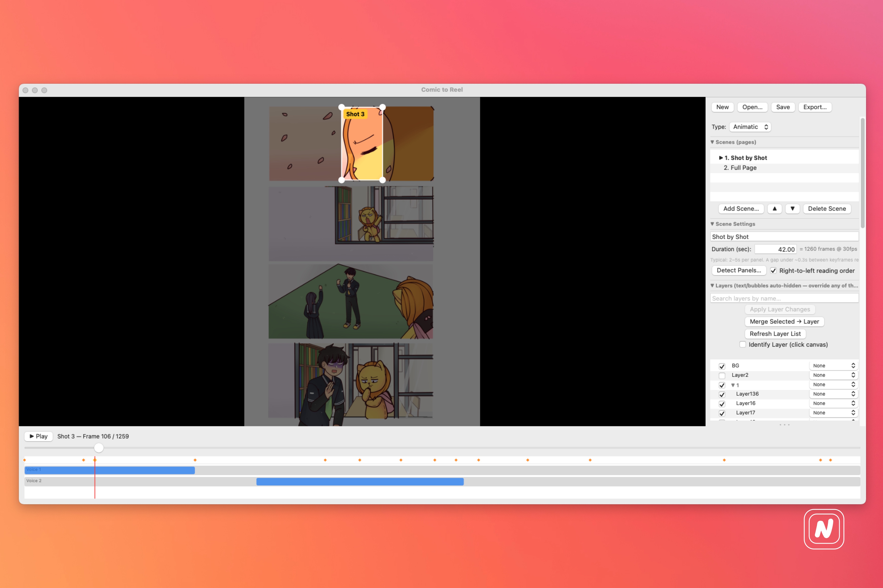Viewport: 883px width, 588px height.
Task: Open the BG layer effect dropdown
Action: (x=834, y=366)
